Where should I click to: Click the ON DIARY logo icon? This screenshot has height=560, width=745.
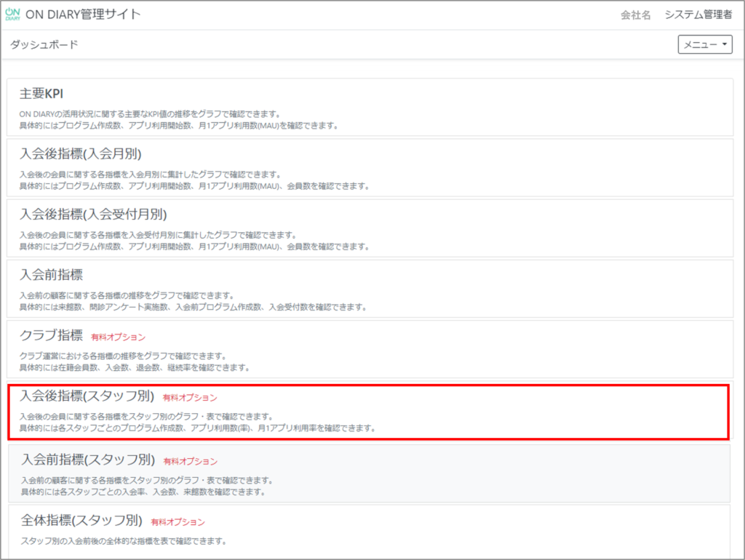[13, 15]
